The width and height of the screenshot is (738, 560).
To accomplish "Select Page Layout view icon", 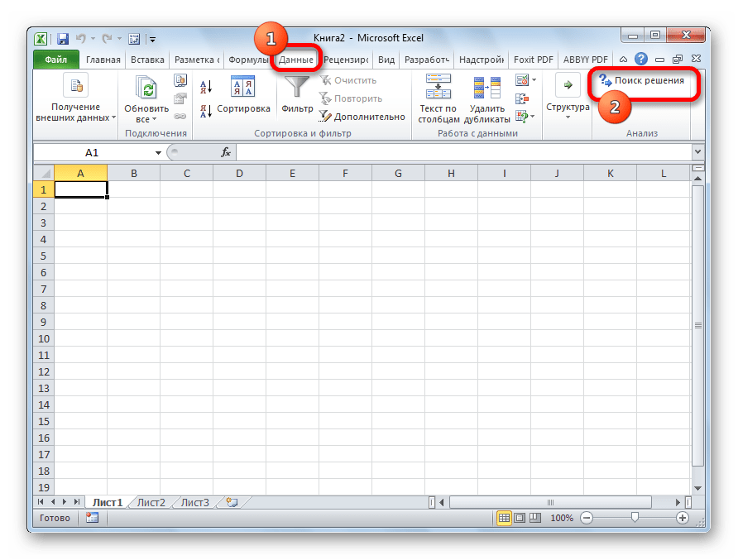I will [x=520, y=518].
